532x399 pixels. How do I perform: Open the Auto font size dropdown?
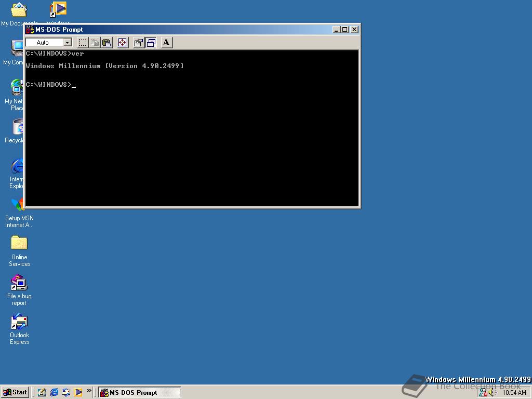pyautogui.click(x=68, y=43)
